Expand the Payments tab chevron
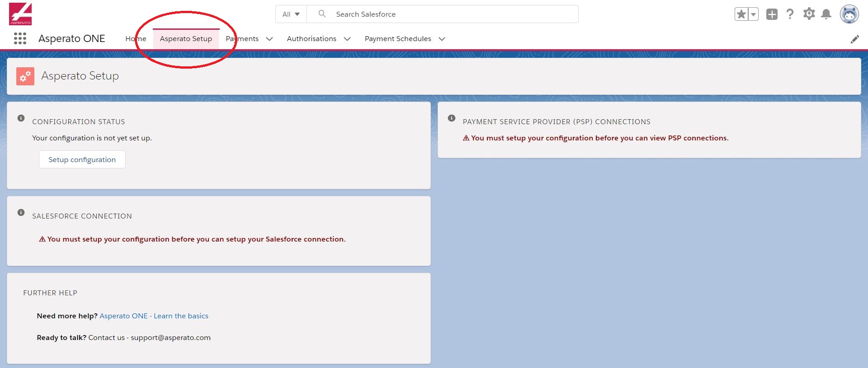 (269, 39)
